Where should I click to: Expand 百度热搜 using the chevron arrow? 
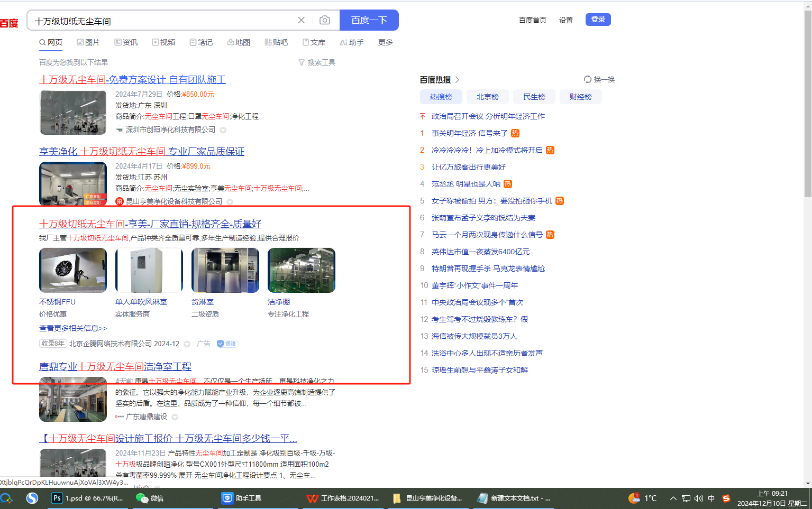point(458,80)
